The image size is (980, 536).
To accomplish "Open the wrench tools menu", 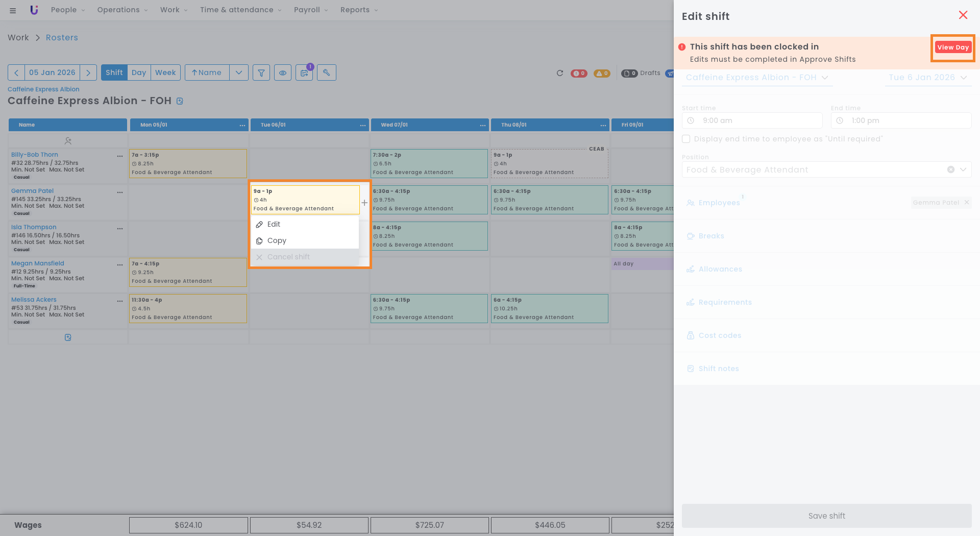I will [x=327, y=72].
